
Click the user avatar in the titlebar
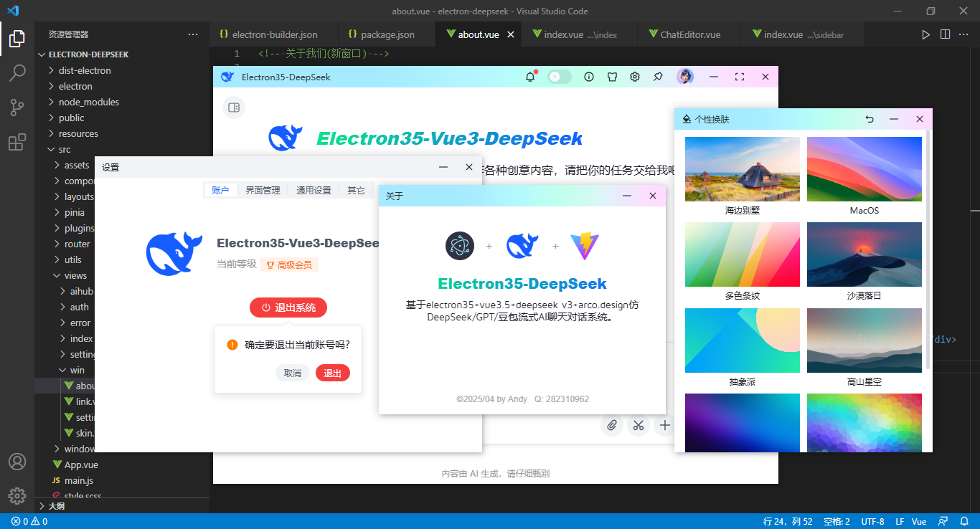[685, 76]
